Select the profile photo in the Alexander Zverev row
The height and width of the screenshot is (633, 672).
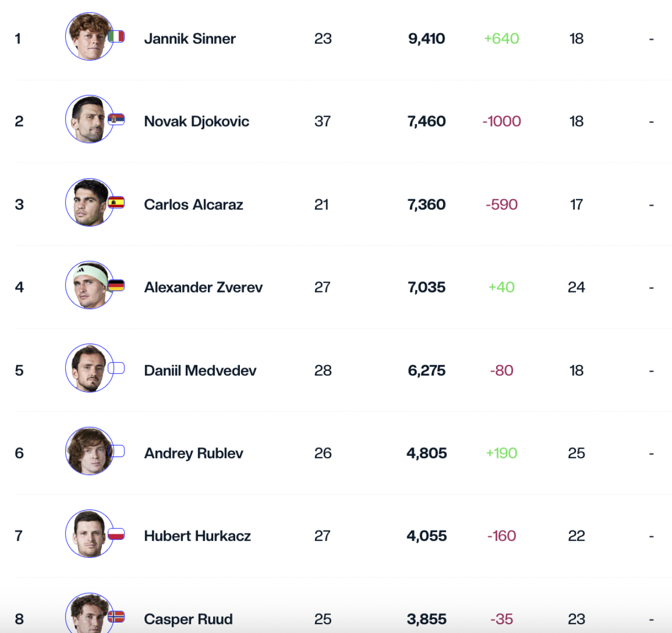[x=88, y=286]
